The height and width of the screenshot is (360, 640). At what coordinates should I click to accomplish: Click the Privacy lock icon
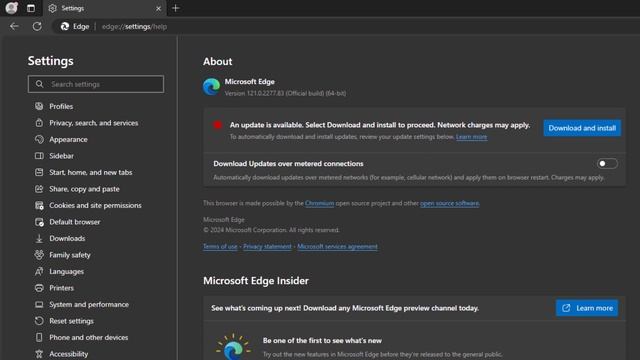(x=39, y=123)
